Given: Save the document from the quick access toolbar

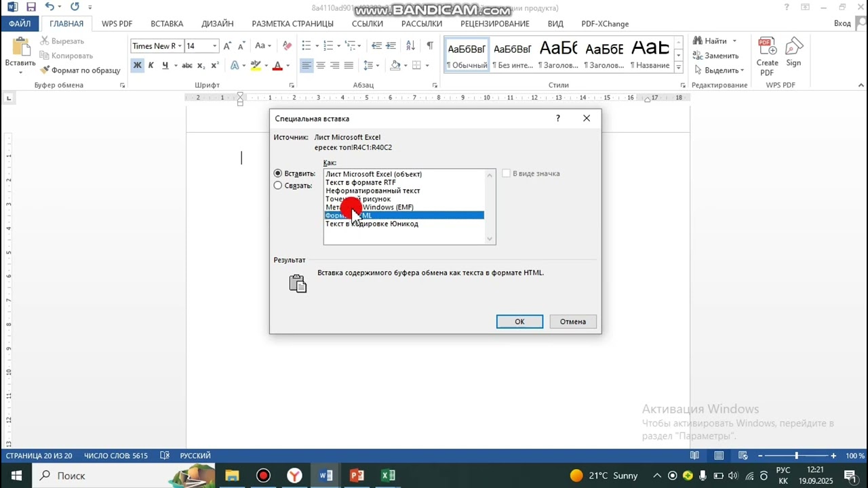Looking at the screenshot, I should [x=31, y=7].
